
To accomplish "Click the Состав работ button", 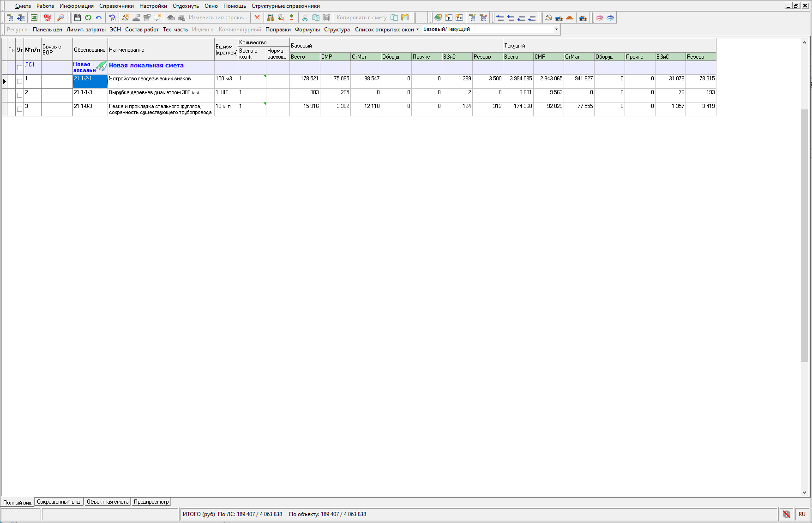I will click(142, 30).
